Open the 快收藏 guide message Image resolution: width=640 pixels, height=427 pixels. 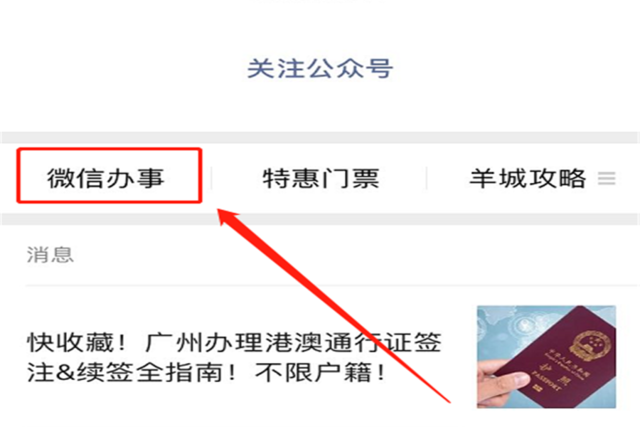pyautogui.click(x=234, y=357)
